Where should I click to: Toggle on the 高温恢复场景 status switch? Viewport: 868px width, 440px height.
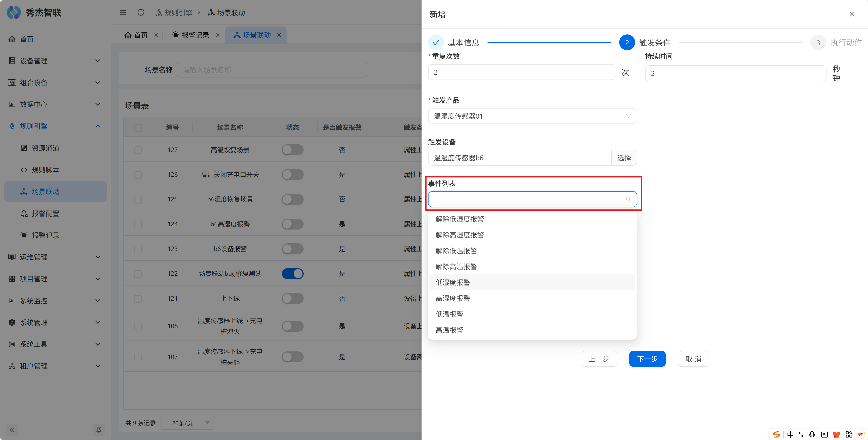pos(293,150)
